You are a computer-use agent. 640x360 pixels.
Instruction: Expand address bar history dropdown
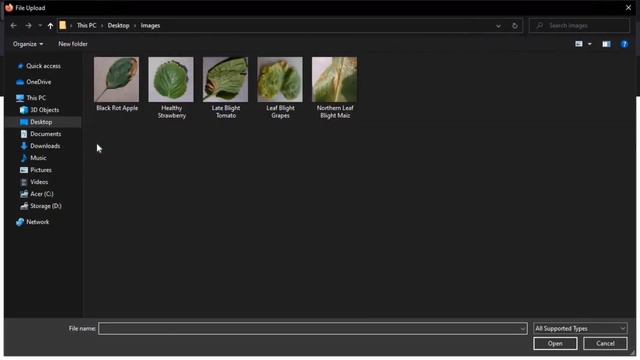(498, 26)
